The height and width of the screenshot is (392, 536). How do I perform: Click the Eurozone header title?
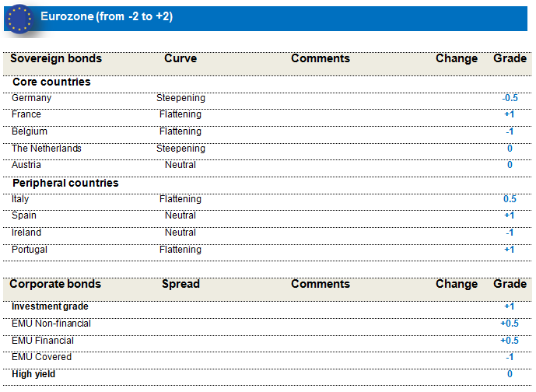click(x=107, y=16)
